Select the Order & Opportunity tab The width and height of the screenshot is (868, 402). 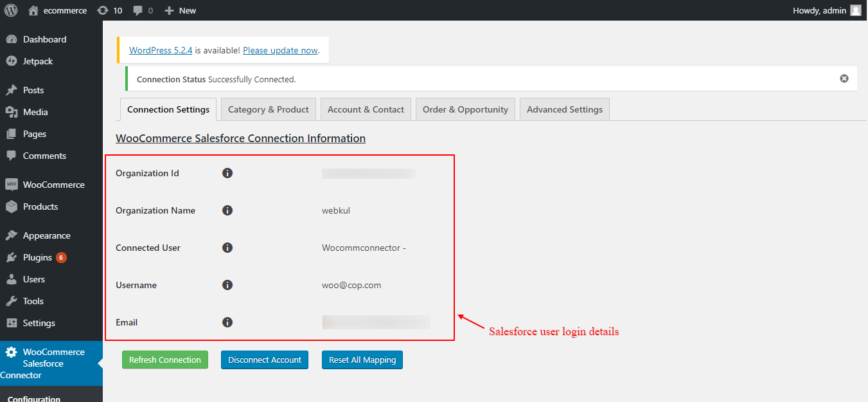[x=465, y=109]
